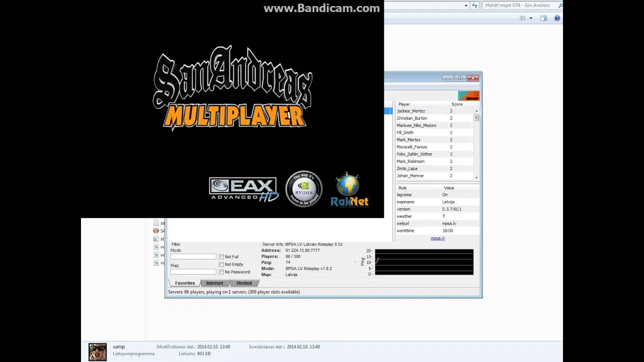644x362 pixels.
Task: Select player Felix_Zahlin_Wither
Action: [x=435, y=154]
